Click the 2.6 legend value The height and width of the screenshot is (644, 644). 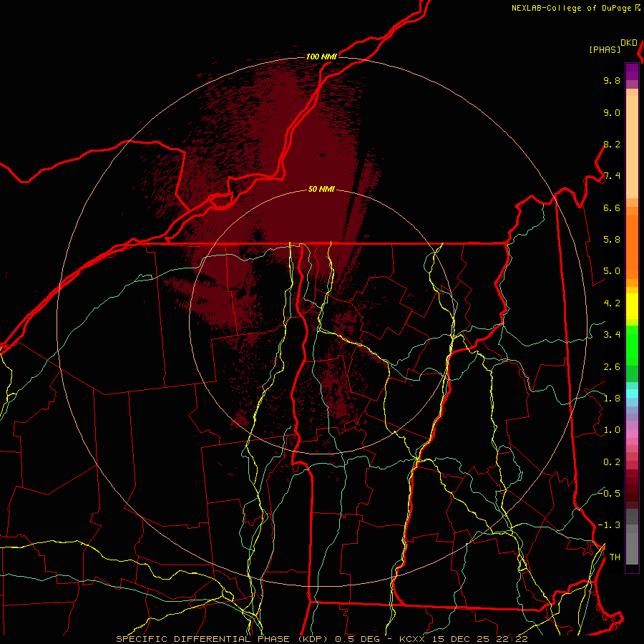point(612,366)
